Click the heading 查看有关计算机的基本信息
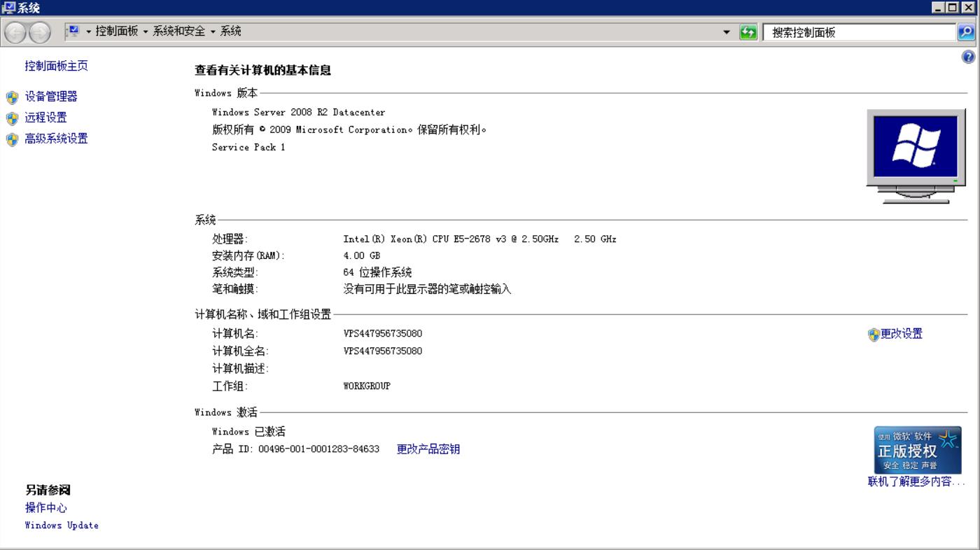The image size is (980, 550). tap(262, 70)
